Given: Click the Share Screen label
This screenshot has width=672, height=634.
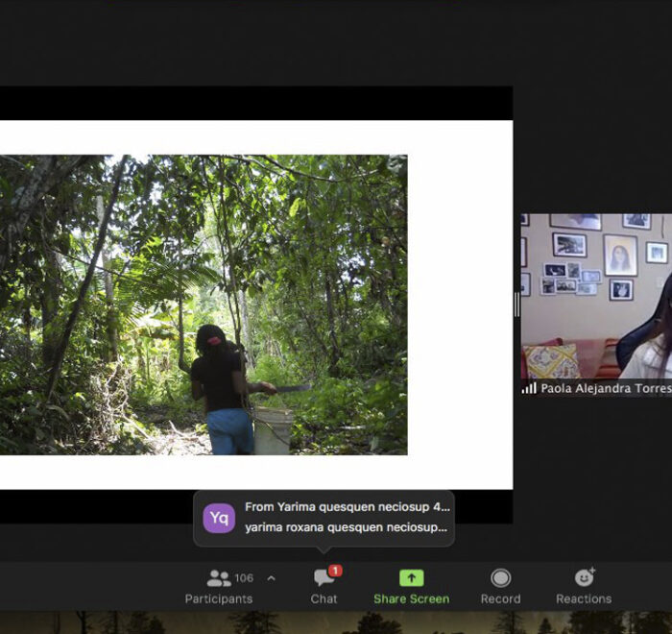Looking at the screenshot, I should click(x=412, y=598).
